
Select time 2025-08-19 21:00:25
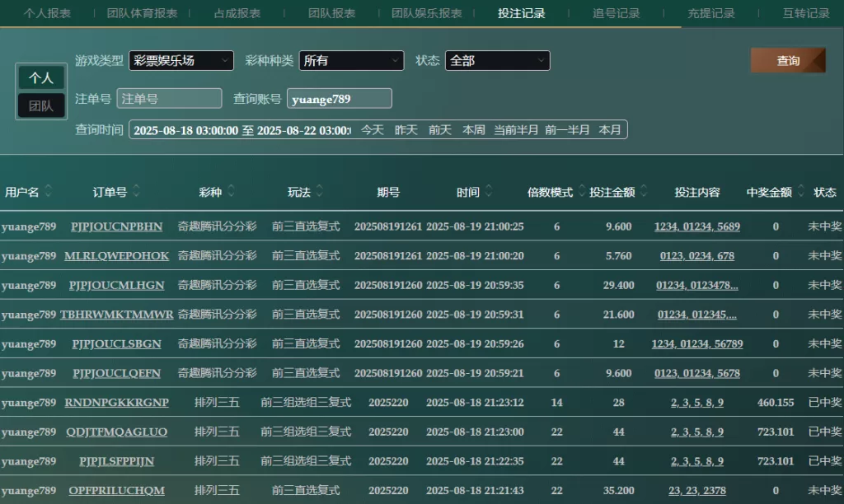click(475, 226)
